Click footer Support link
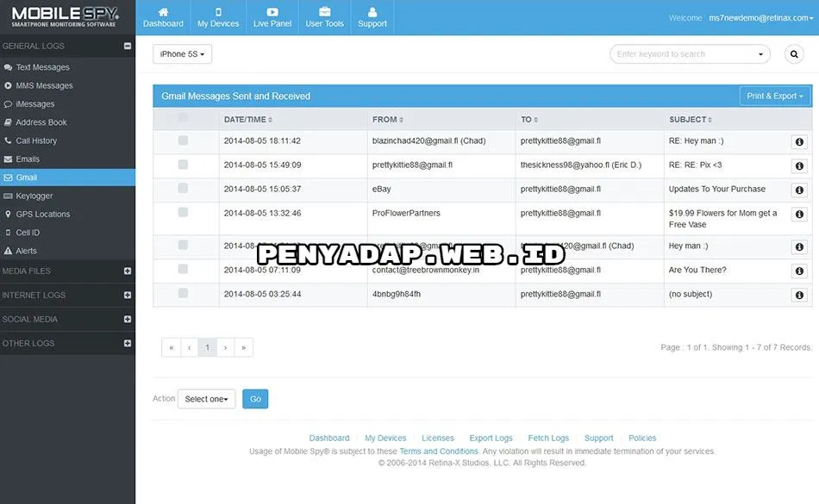819x504 pixels. [598, 439]
